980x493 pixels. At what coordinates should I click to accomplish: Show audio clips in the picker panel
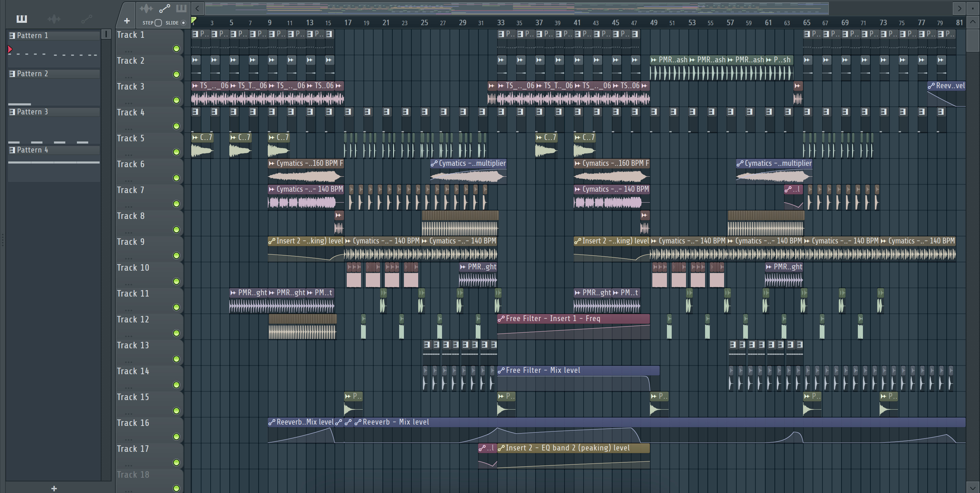tap(54, 19)
